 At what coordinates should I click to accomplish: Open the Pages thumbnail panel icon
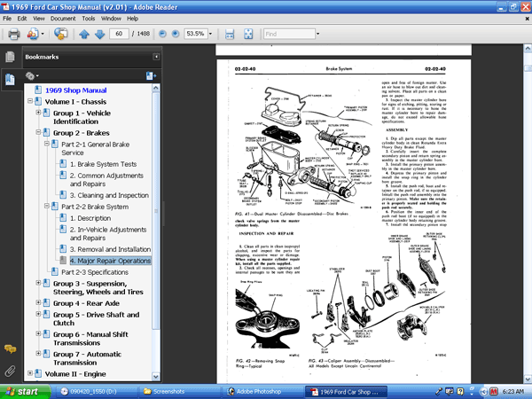coord(10,57)
